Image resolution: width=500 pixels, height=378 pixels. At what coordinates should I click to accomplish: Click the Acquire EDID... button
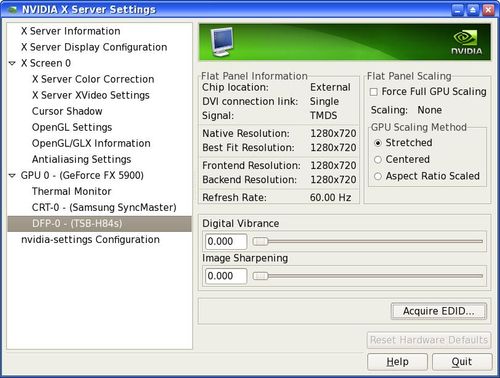pyautogui.click(x=438, y=311)
